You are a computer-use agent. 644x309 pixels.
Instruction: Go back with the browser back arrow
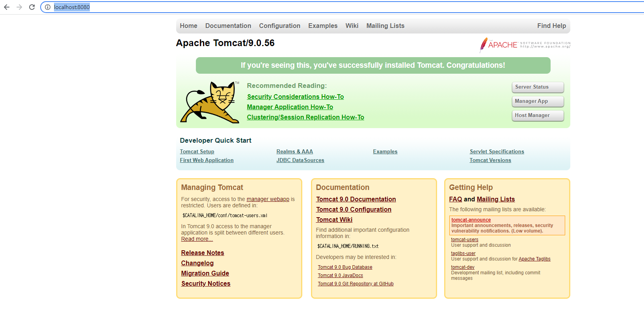tap(7, 7)
